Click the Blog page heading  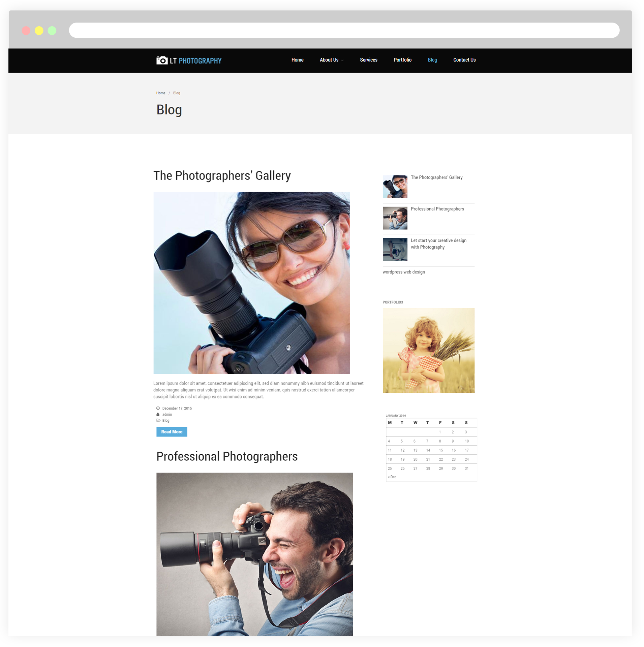169,109
